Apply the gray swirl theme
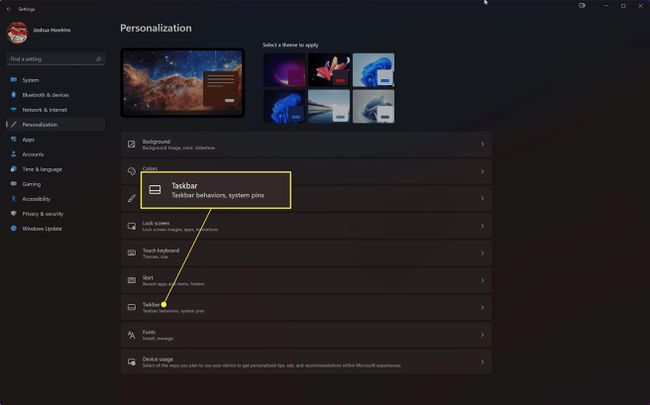The height and width of the screenshot is (405, 650). (x=374, y=106)
